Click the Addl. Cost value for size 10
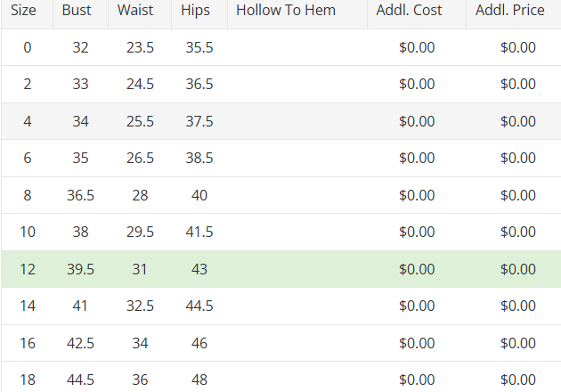 417,233
